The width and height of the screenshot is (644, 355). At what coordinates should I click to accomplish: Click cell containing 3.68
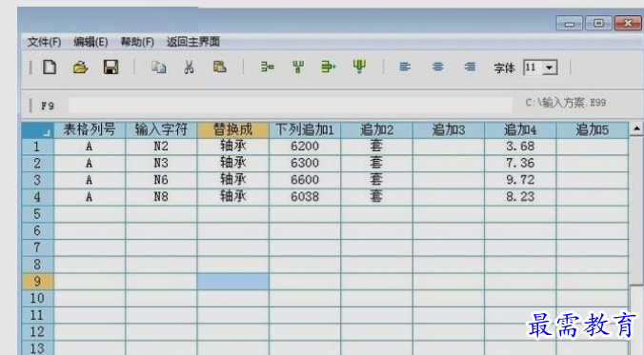point(520,147)
